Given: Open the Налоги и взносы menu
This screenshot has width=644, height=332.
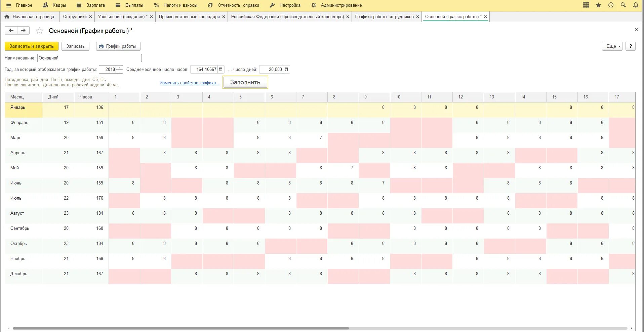Looking at the screenshot, I should click(x=175, y=5).
